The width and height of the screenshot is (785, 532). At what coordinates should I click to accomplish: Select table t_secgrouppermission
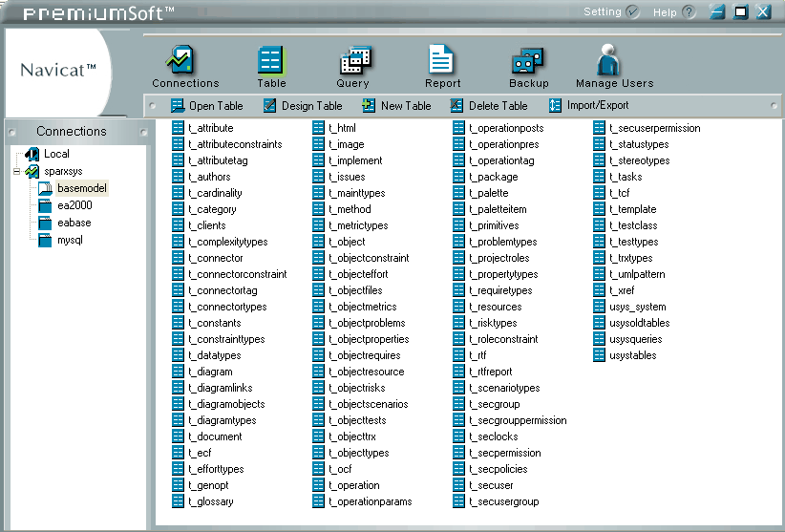[x=519, y=420]
